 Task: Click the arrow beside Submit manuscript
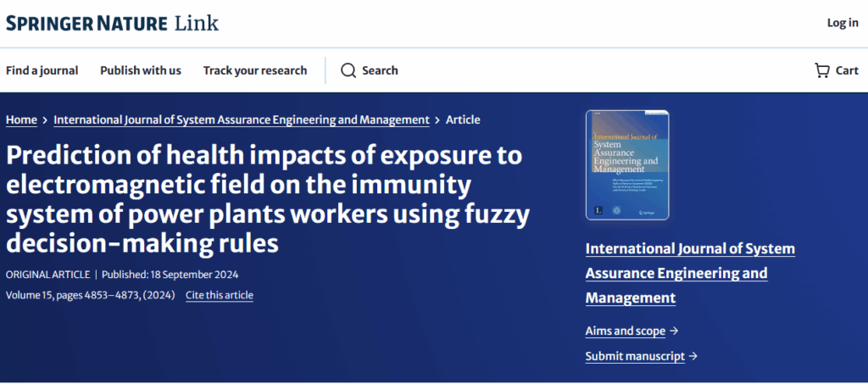point(693,357)
